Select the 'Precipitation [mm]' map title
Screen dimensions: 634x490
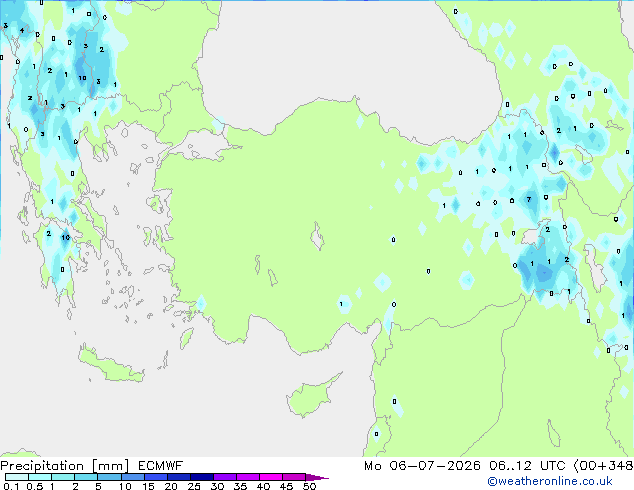[65, 466]
